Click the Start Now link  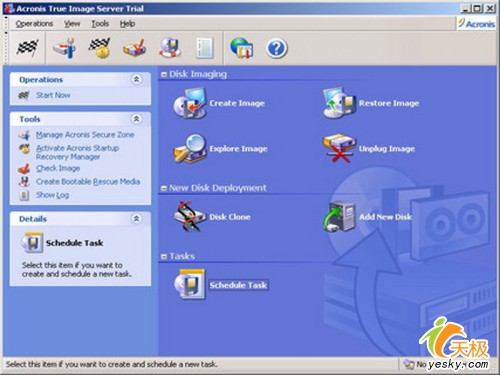[53, 95]
